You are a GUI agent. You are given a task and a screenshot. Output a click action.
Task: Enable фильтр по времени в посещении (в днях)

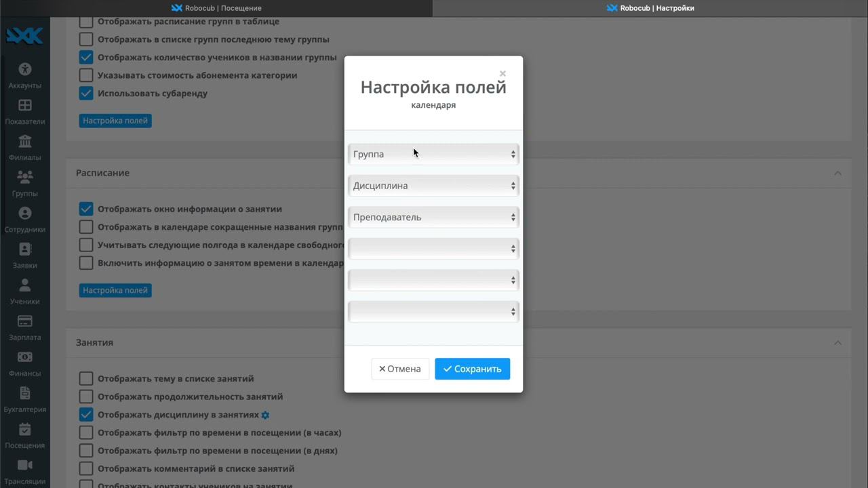tap(86, 451)
